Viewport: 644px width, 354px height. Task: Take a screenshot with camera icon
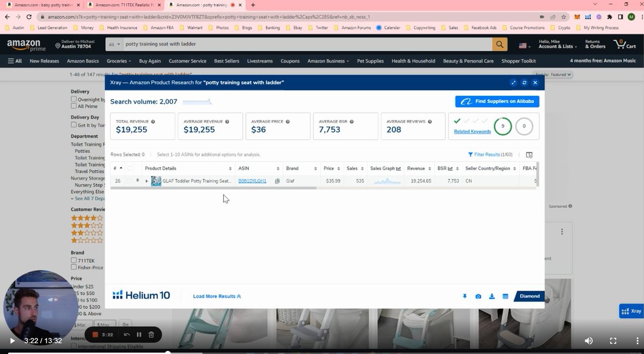pyautogui.click(x=478, y=296)
